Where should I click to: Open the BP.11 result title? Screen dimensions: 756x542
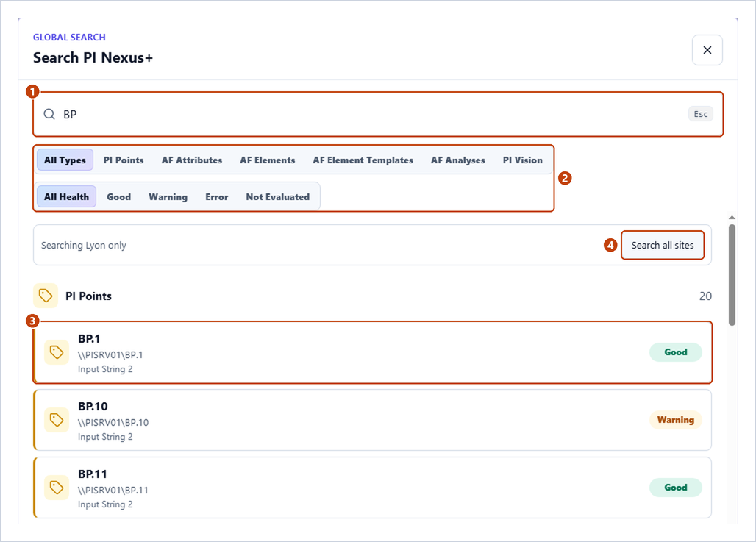tap(93, 474)
